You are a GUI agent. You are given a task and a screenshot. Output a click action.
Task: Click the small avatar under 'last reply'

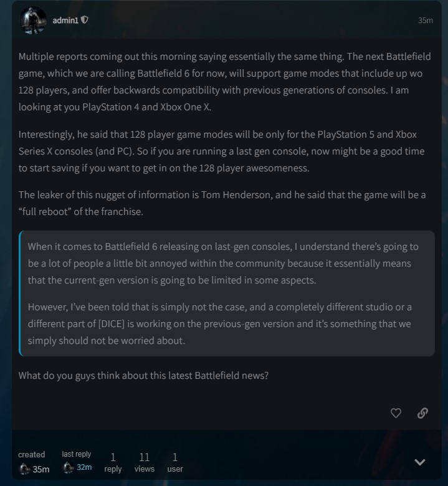point(68,468)
